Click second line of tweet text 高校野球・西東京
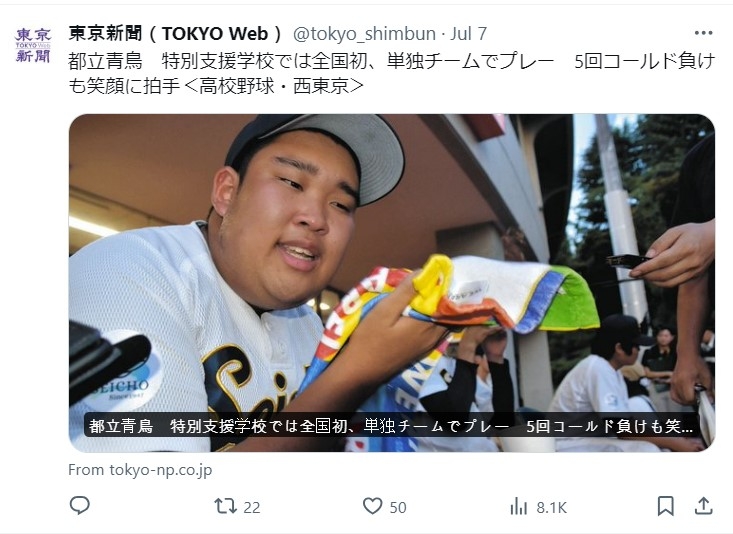This screenshot has height=534, width=733. (216, 86)
